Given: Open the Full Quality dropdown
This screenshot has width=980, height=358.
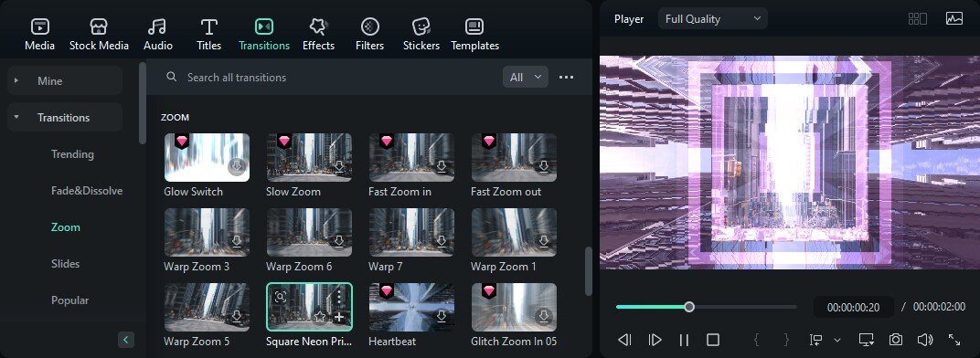Looking at the screenshot, I should pyautogui.click(x=712, y=19).
